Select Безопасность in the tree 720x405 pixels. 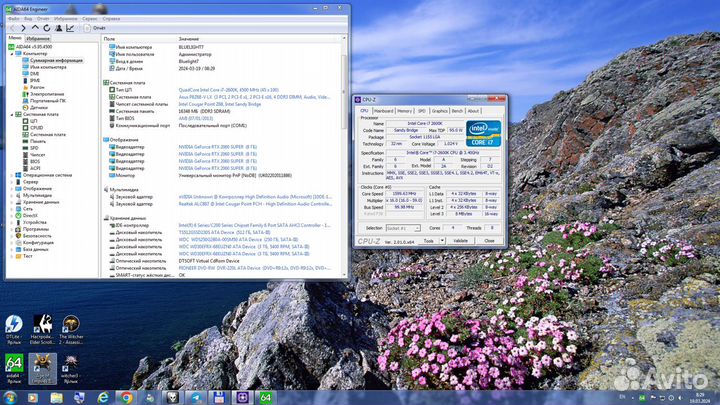coord(37,236)
